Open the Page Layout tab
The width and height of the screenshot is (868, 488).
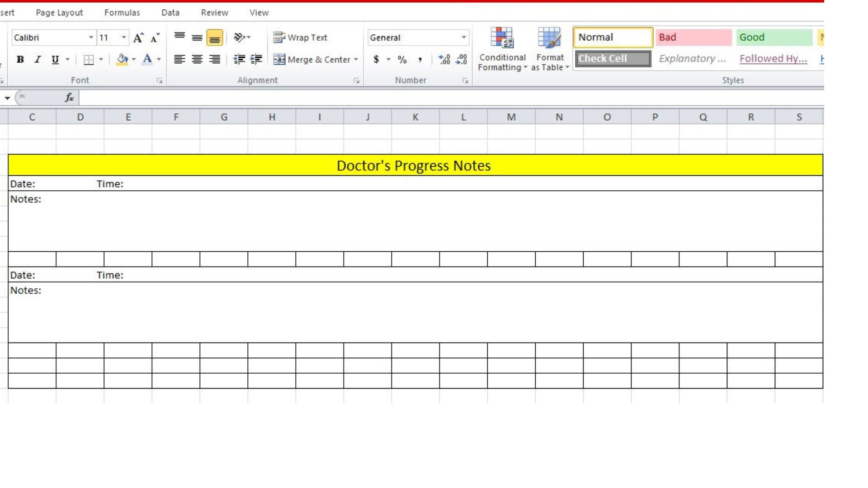point(59,13)
